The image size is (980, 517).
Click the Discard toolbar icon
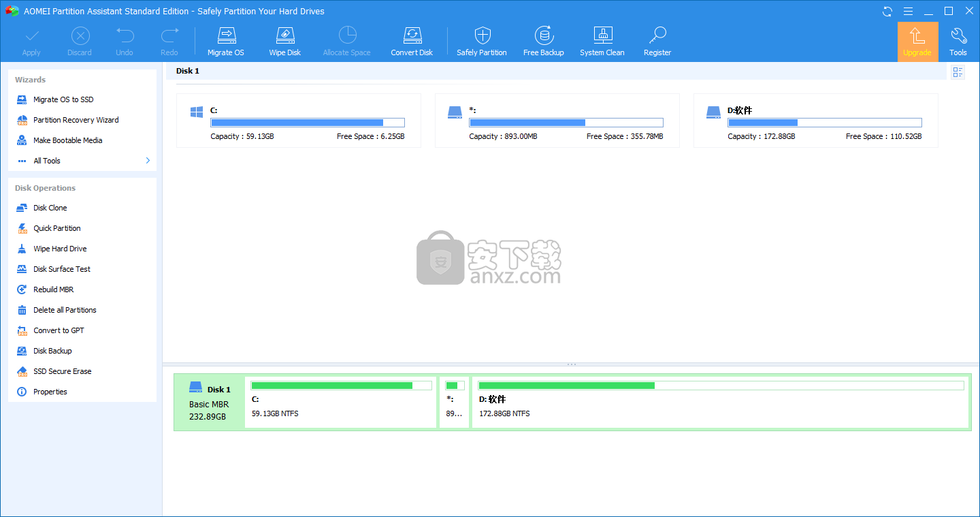click(80, 35)
